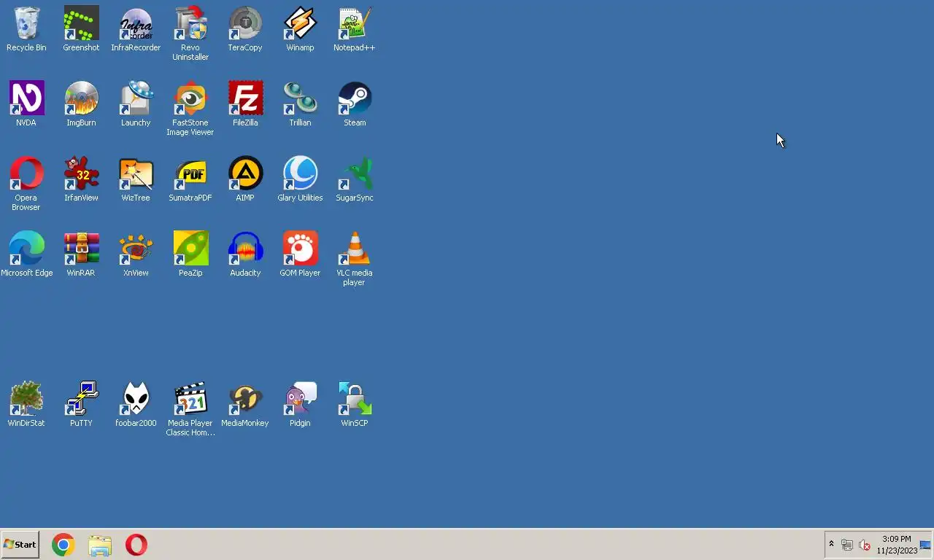This screenshot has width=934, height=560.
Task: Click the ImgBurn desktop icon
Action: (81, 104)
